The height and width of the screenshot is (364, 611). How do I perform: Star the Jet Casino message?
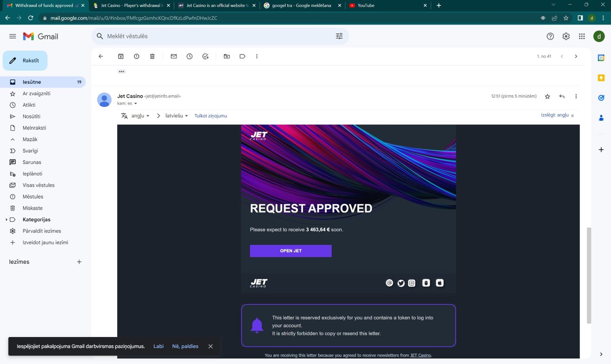(x=547, y=96)
